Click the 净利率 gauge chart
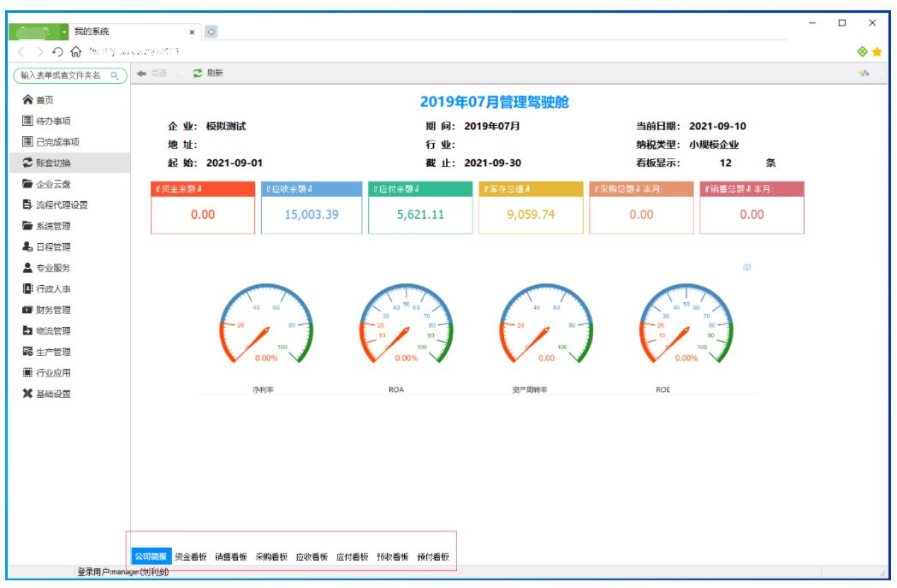Image resolution: width=897 pixels, height=588 pixels. click(x=266, y=325)
